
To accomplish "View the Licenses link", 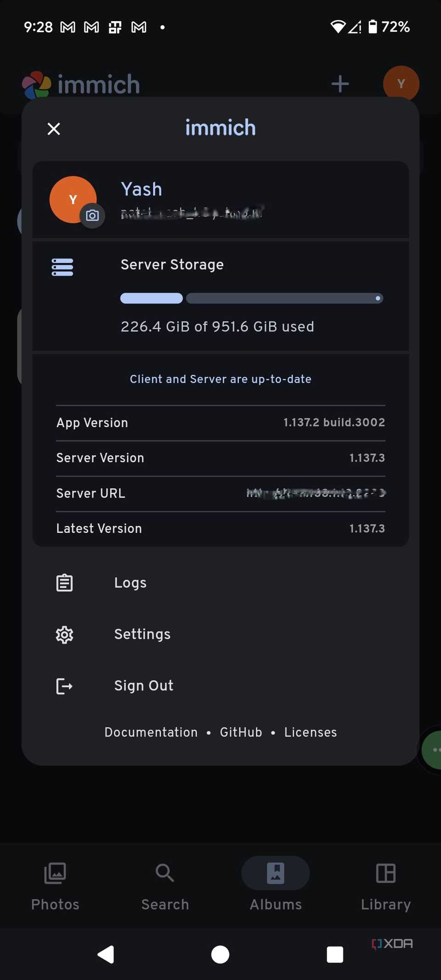I will (311, 732).
